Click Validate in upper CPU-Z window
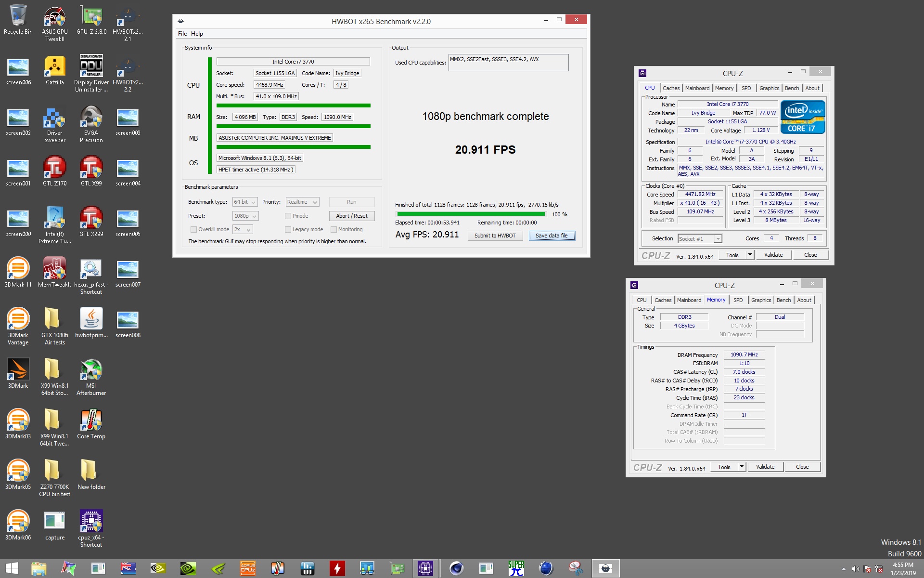 pos(773,255)
